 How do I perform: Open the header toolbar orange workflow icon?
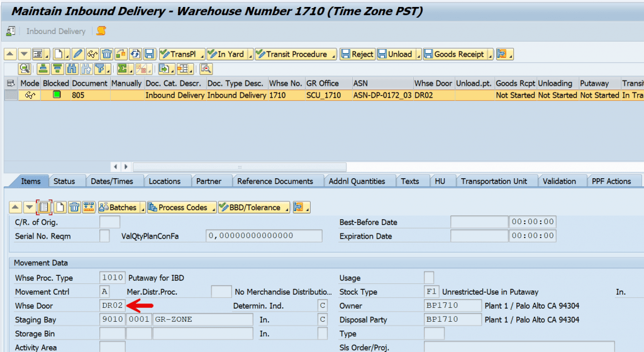(x=502, y=54)
